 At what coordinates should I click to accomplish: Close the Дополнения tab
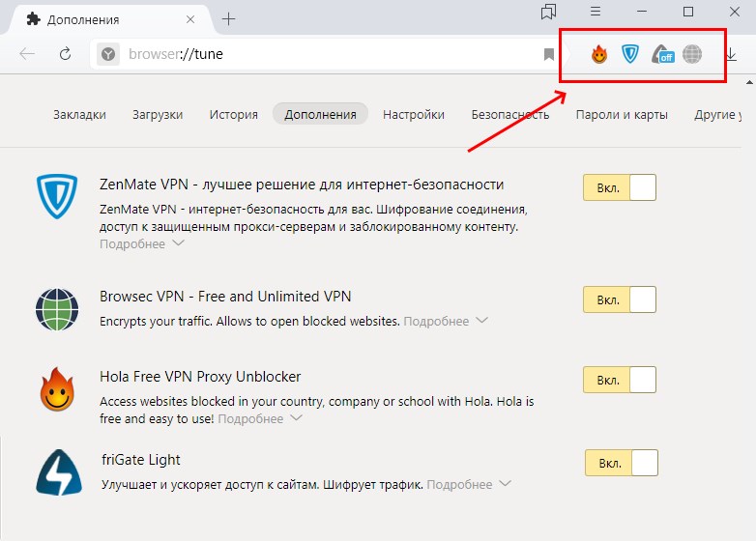tap(190, 19)
